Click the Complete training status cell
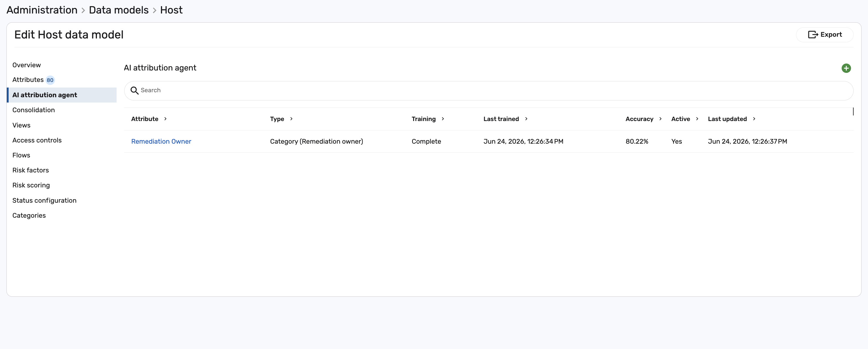 [x=426, y=141]
